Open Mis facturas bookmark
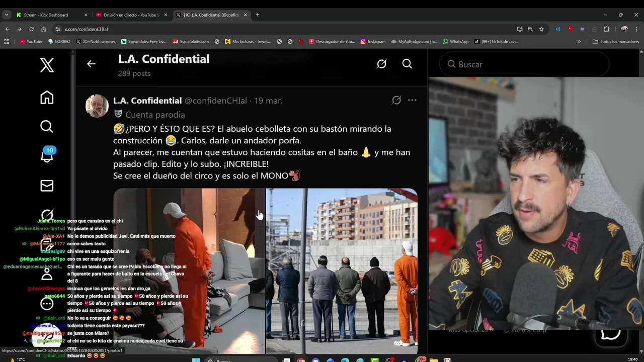This screenshot has height=362, width=644. [248, 42]
